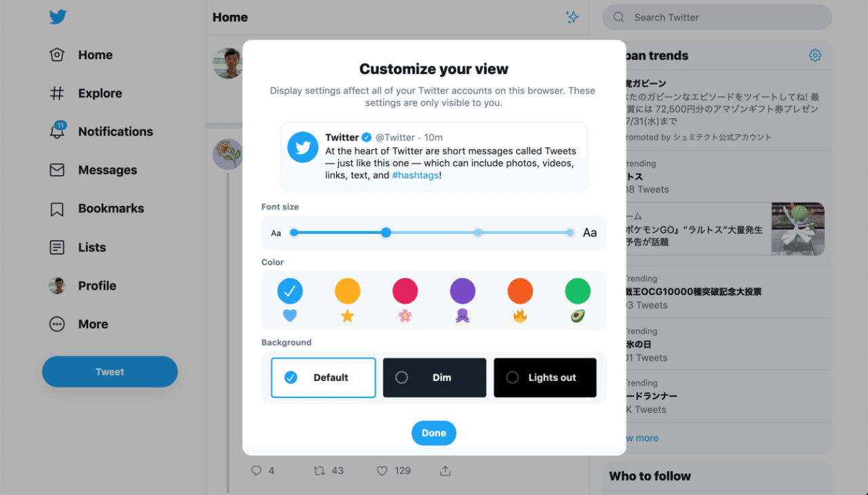The image size is (868, 495).
Task: Click the share tweet icon
Action: point(445,471)
